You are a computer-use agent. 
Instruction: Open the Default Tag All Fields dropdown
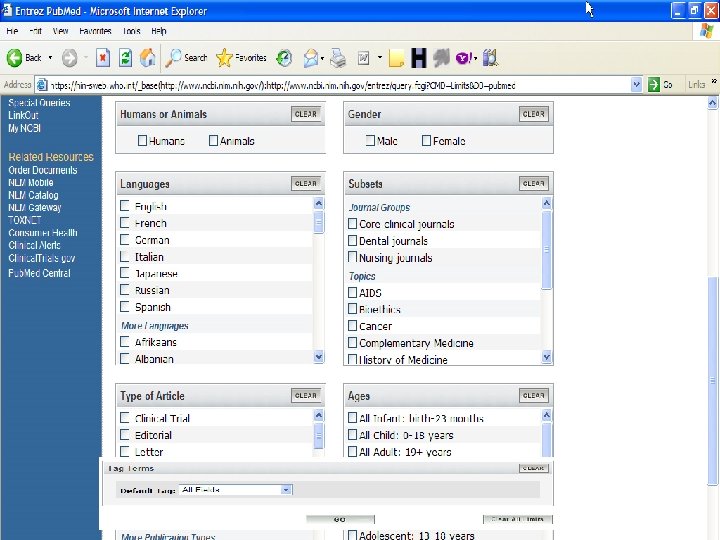pos(236,490)
